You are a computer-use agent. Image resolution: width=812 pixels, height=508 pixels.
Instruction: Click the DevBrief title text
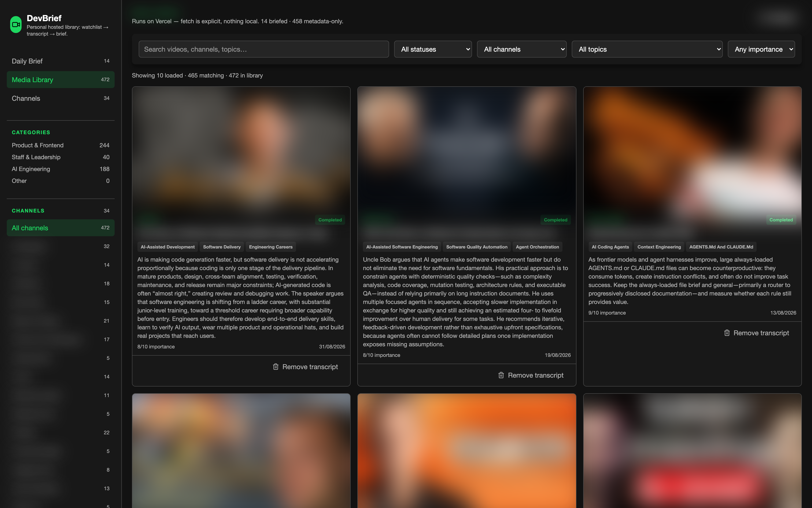coord(44,18)
